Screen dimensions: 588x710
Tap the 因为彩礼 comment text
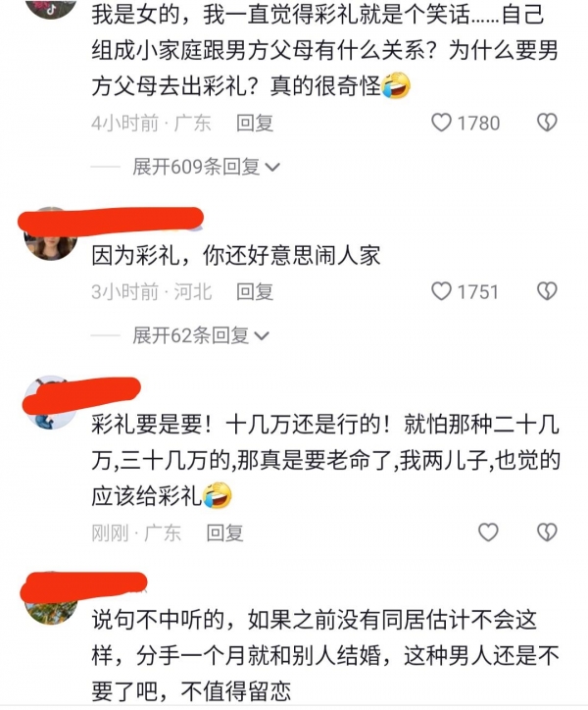(236, 255)
